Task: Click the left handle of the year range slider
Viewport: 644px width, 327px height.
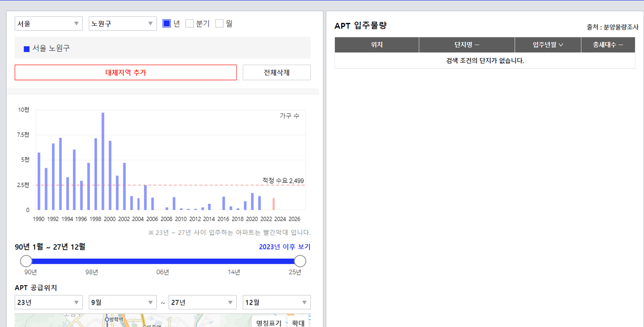Action: 26,261
